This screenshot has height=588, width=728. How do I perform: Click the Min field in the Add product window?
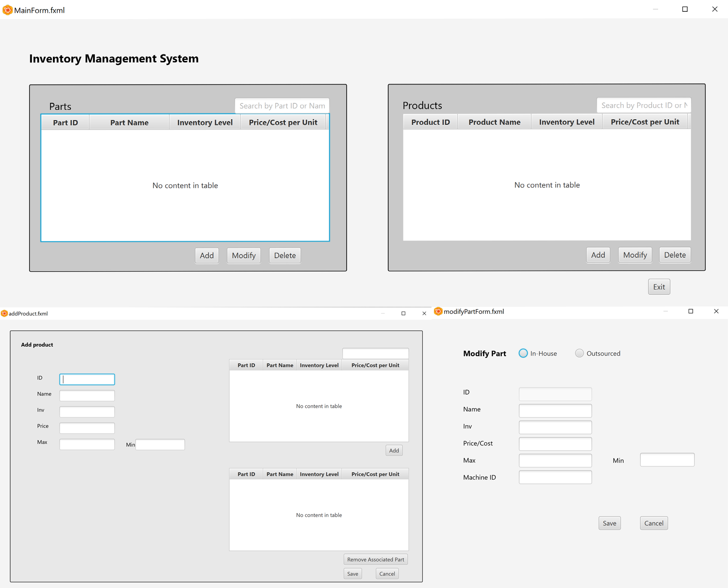[159, 444]
